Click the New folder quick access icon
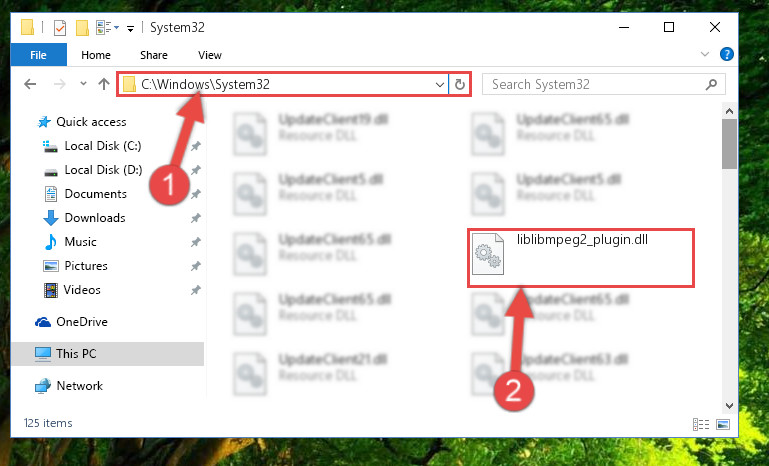 pos(82,27)
